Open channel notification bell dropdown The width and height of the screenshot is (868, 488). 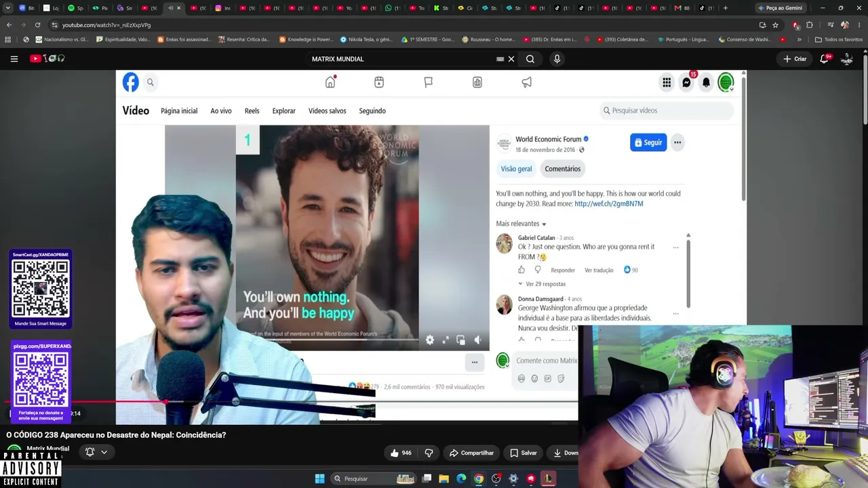click(96, 452)
